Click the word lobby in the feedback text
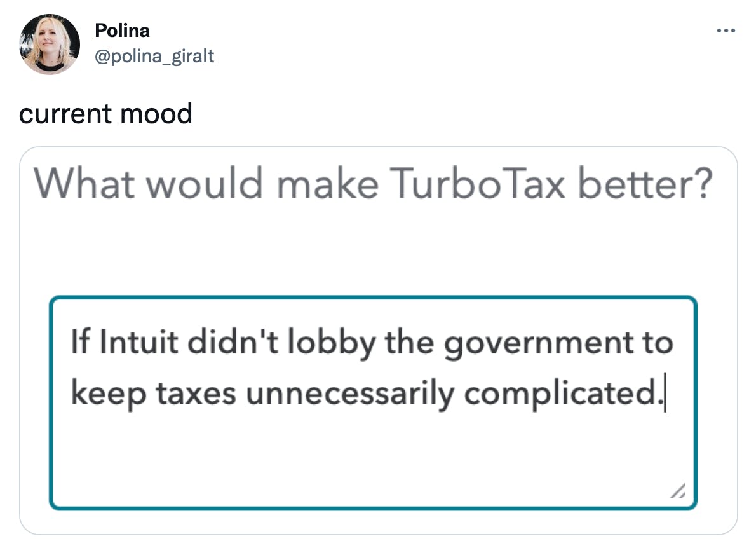This screenshot has height=548, width=756. (x=332, y=343)
